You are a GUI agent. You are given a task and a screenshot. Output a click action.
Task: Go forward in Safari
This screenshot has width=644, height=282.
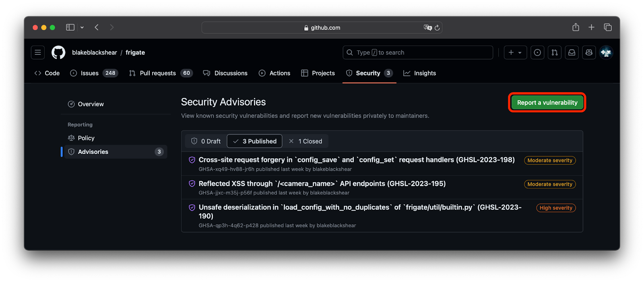click(x=112, y=27)
